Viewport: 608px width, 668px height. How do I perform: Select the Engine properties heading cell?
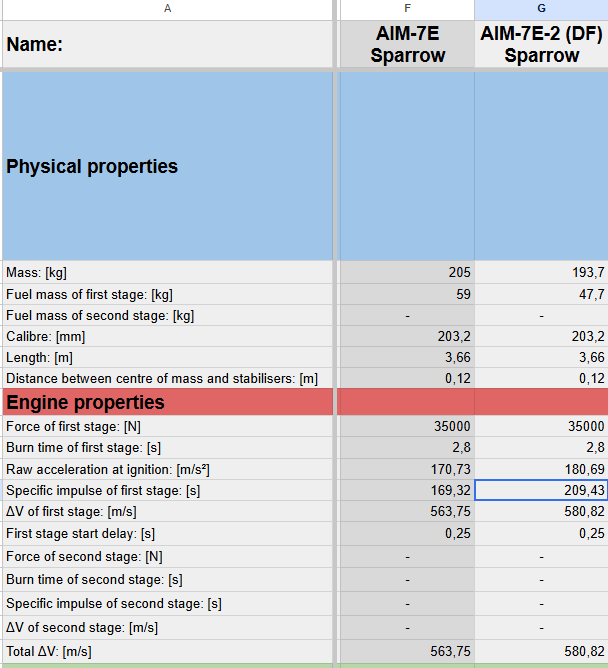(167, 402)
